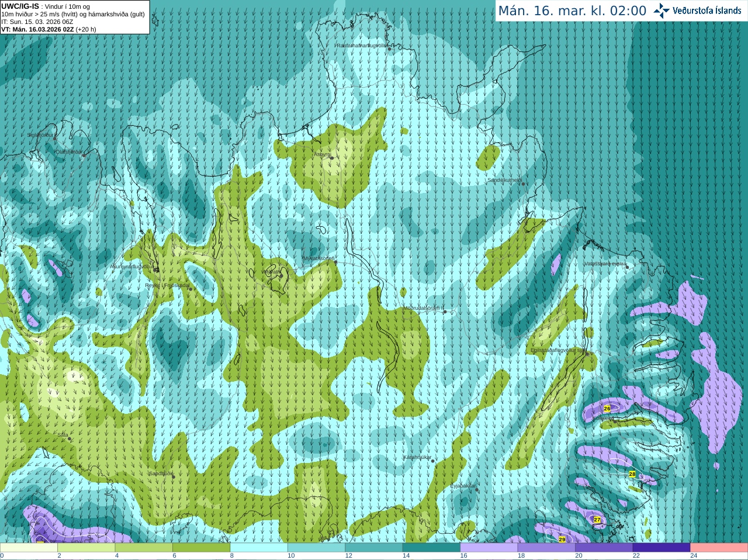Click the legend scale number 12
The image size is (748, 560).
pyautogui.click(x=349, y=556)
